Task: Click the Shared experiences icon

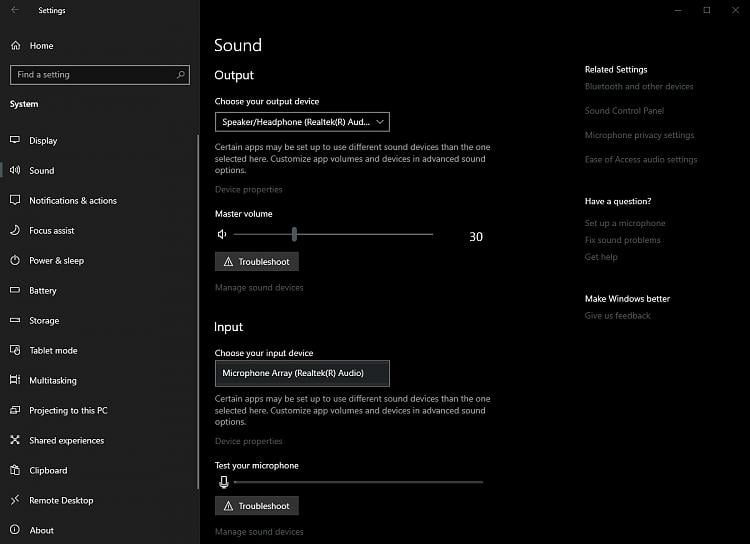Action: point(15,440)
